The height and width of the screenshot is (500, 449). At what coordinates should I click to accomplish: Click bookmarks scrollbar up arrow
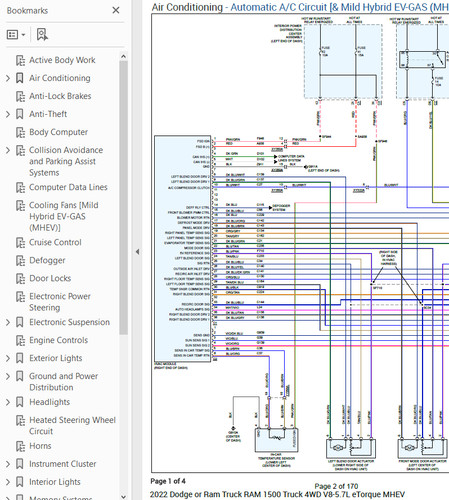click(x=123, y=56)
